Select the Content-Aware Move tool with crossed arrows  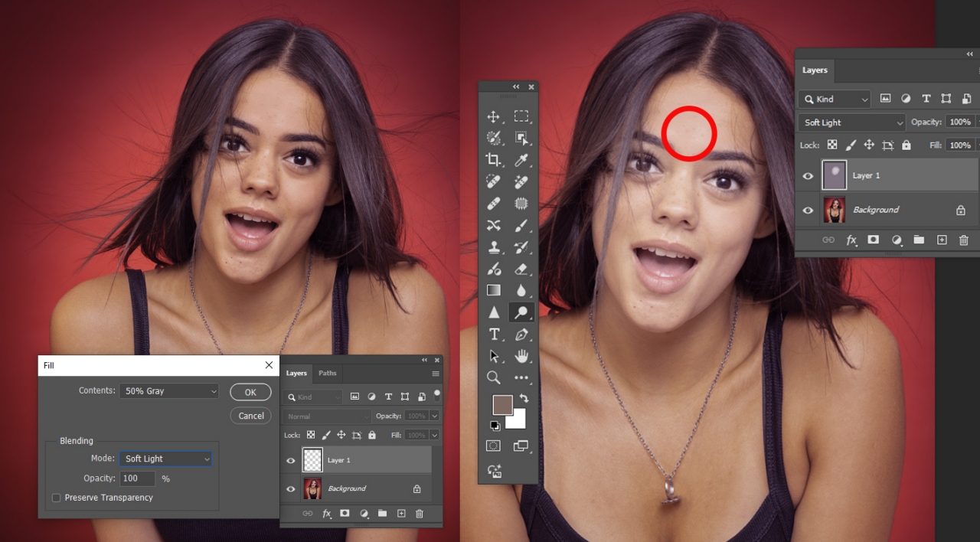[x=494, y=225]
